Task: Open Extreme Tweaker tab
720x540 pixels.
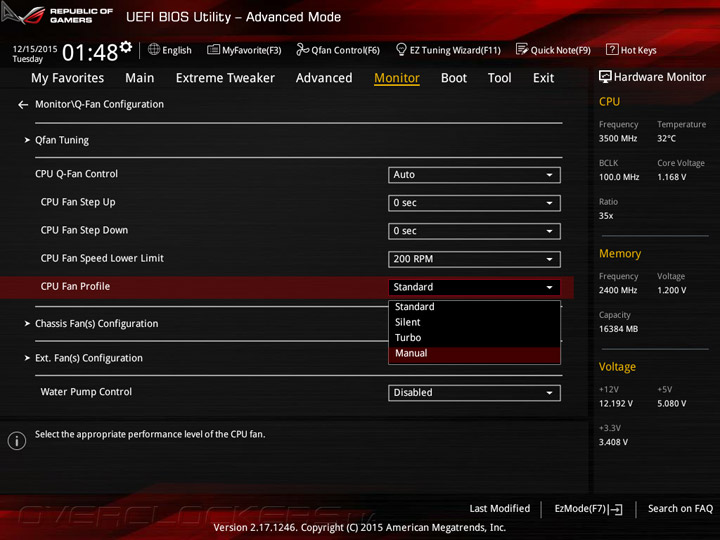Action: pyautogui.click(x=225, y=78)
